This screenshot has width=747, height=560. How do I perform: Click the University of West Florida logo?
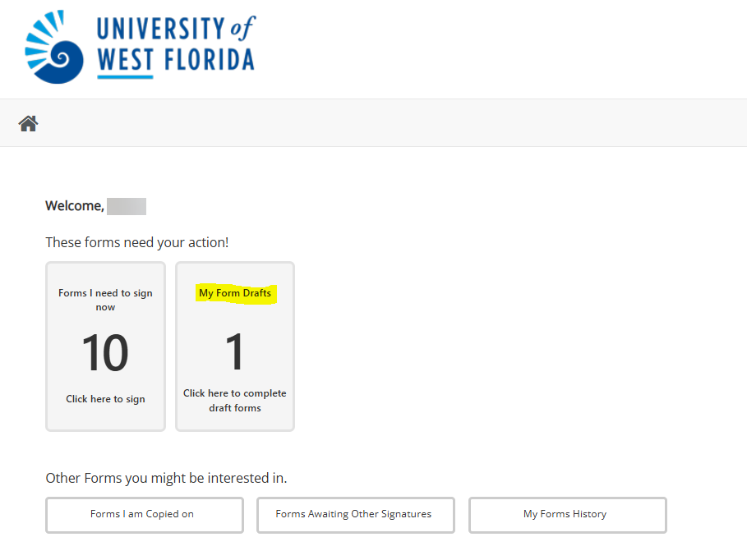tap(141, 47)
